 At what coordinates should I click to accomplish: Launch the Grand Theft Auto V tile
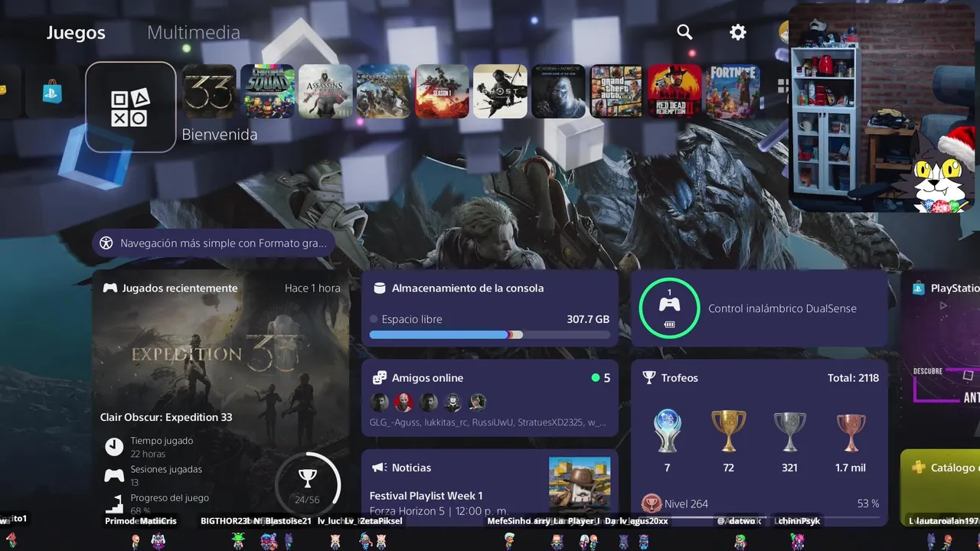[616, 91]
